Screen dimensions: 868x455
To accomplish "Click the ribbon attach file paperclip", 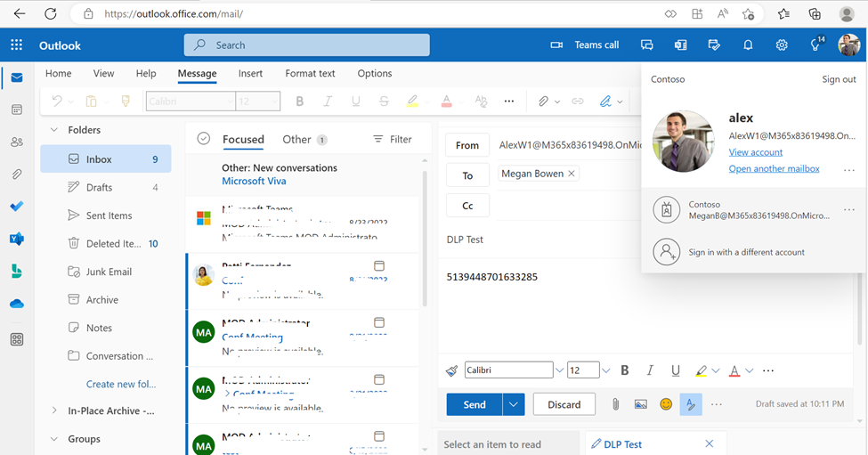I will tap(544, 102).
